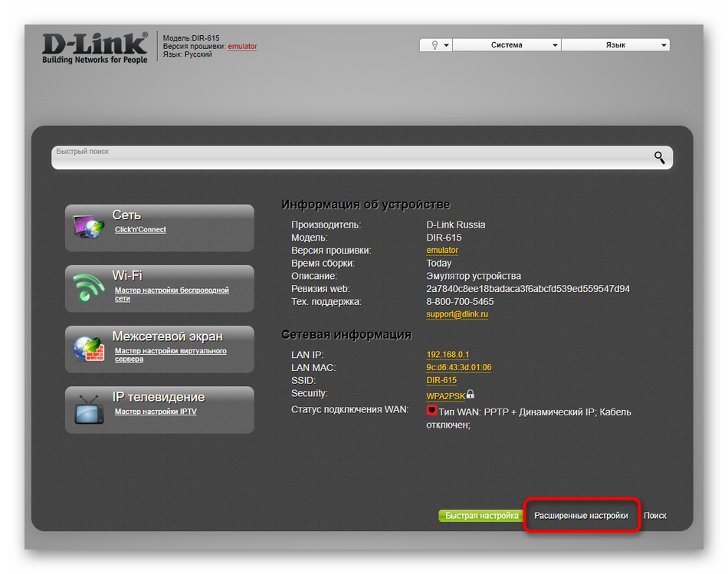Click the green Wi-Fi signal icon
Viewport: 728px width, 574px height.
pos(89,289)
